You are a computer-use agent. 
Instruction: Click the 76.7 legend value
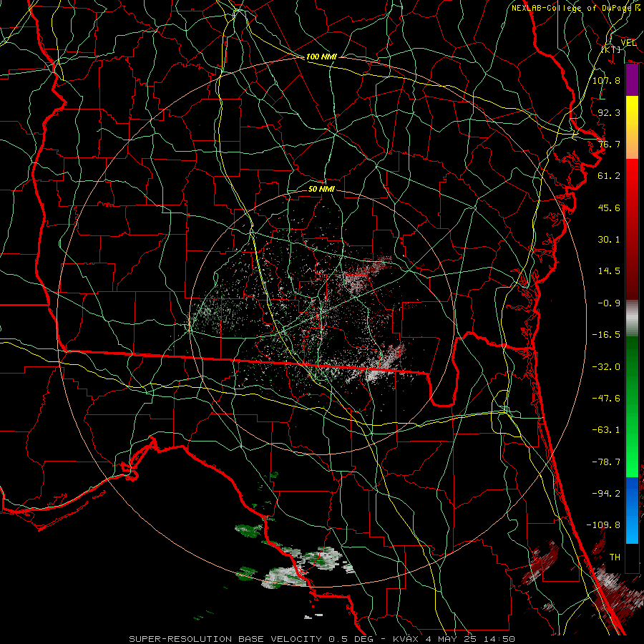coord(609,144)
